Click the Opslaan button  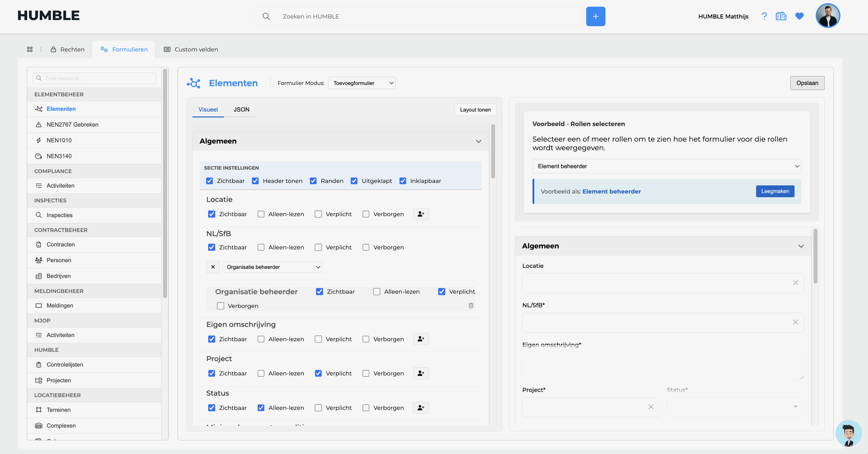[x=807, y=83]
